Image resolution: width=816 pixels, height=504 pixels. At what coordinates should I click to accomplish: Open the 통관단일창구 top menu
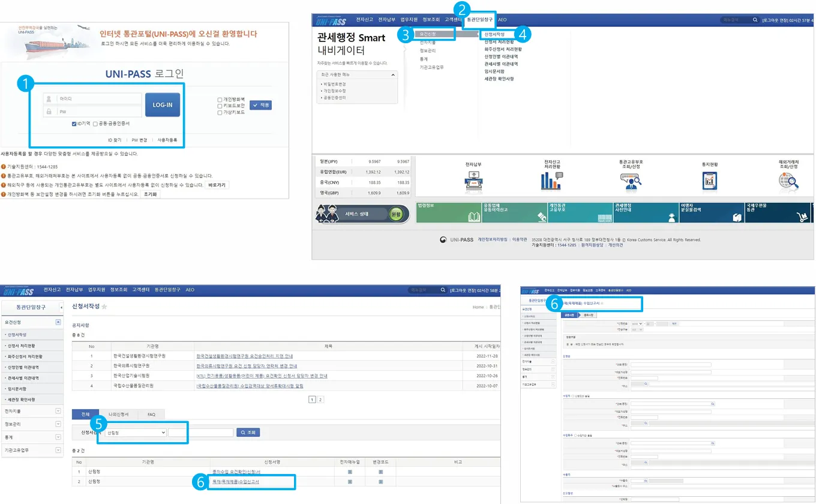click(x=479, y=20)
